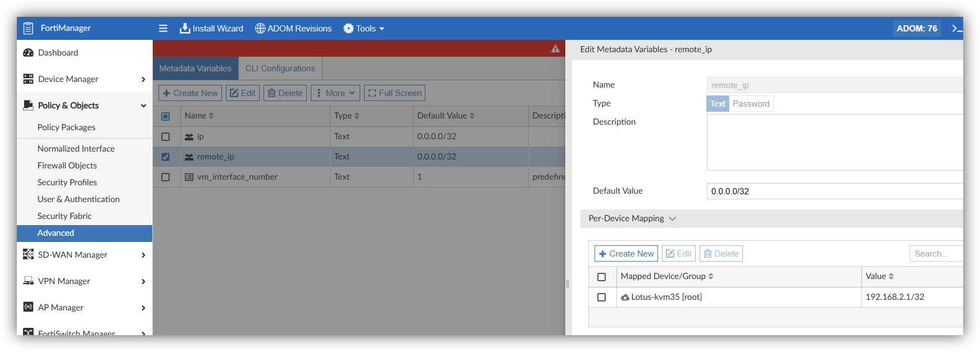The height and width of the screenshot is (352, 980).
Task: Click the FortiSwitch Manager icon
Action: pyautogui.click(x=28, y=332)
